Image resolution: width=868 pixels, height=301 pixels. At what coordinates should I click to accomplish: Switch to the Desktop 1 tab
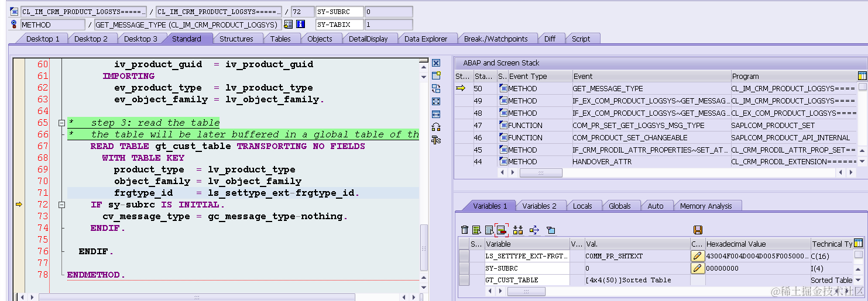[43, 39]
